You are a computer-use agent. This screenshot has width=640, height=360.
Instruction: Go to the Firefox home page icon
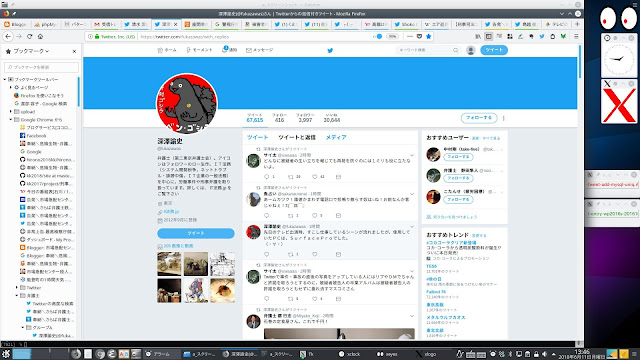pyautogui.click(x=40, y=36)
